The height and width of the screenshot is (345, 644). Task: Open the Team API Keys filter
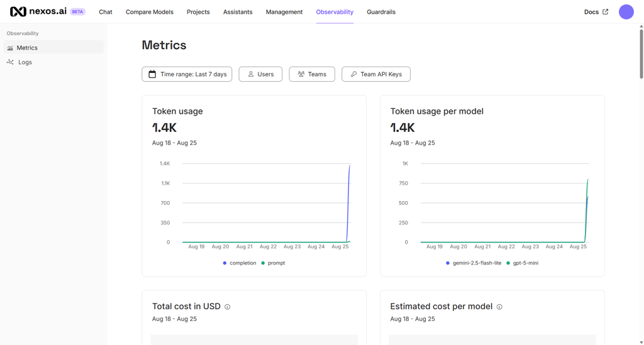pyautogui.click(x=376, y=74)
